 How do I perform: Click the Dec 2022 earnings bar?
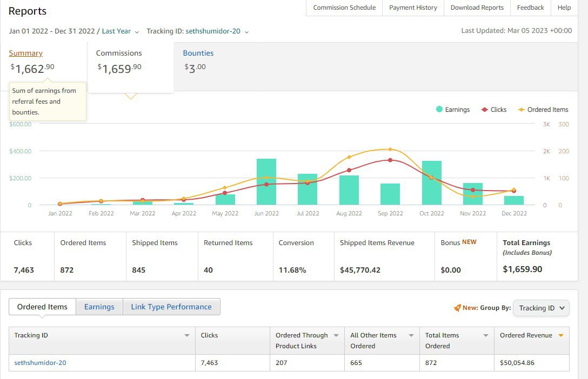pyautogui.click(x=514, y=200)
